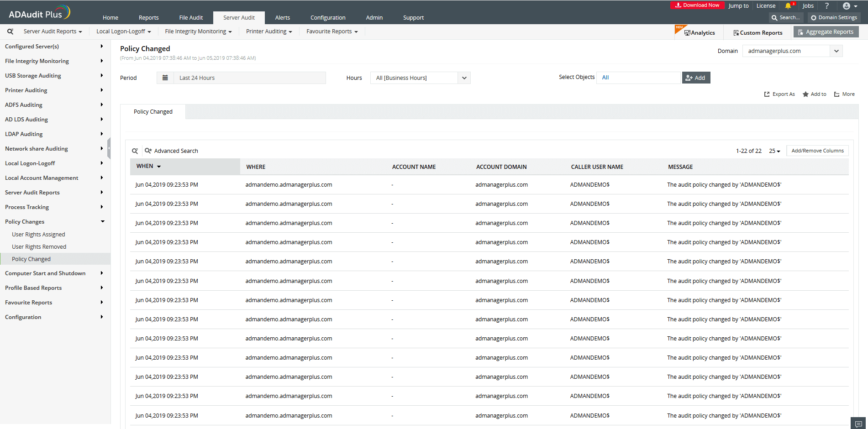
Task: Open the help question mark icon
Action: click(826, 6)
